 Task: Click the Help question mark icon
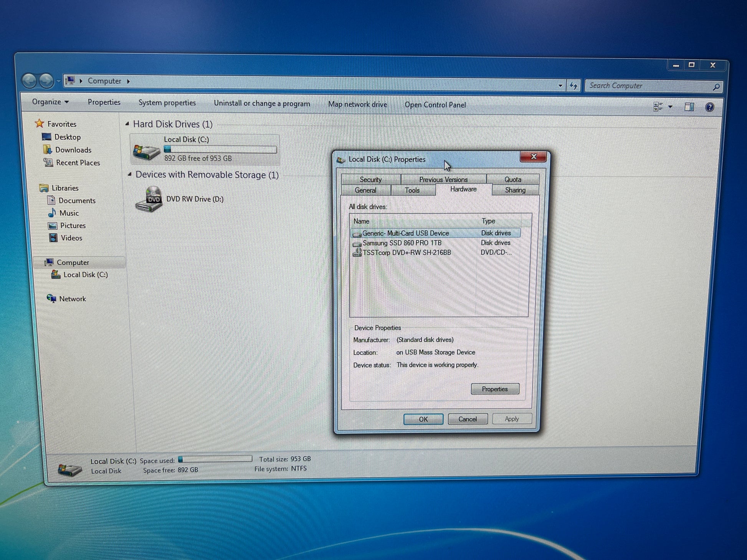[x=709, y=107]
